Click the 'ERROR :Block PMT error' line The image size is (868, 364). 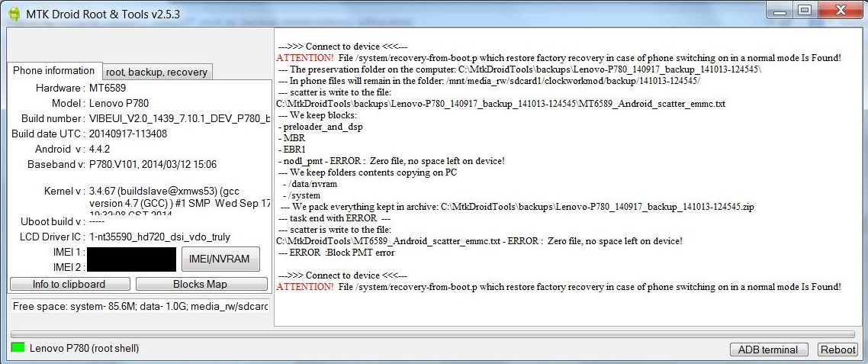point(336,253)
